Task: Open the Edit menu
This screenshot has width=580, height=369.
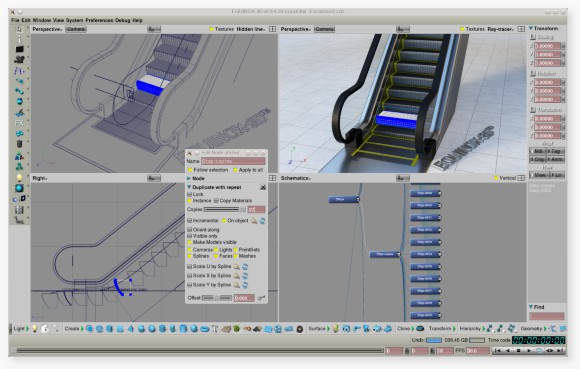Action: point(26,20)
